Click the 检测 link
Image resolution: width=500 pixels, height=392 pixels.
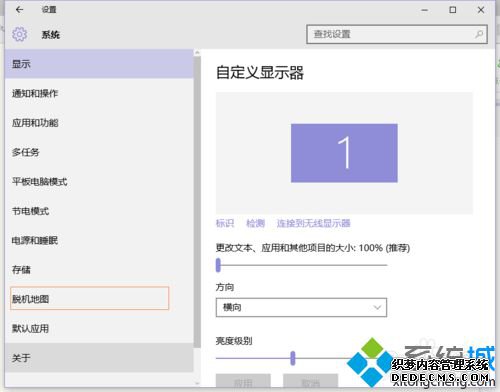pyautogui.click(x=255, y=223)
